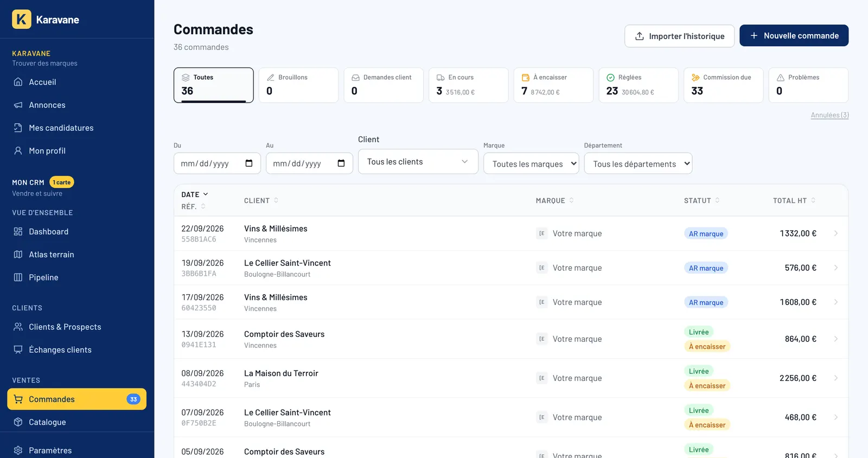Select the En cours filter tab
This screenshot has width=868, height=458.
[x=469, y=85]
